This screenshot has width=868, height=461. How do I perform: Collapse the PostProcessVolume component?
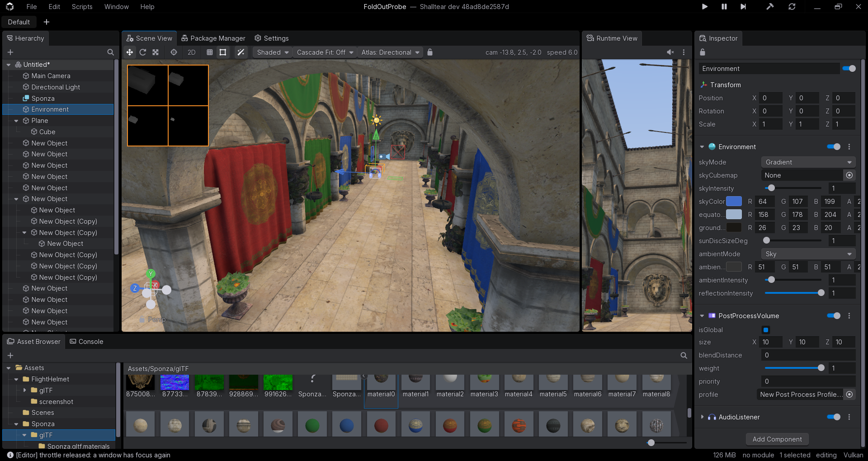tap(702, 316)
